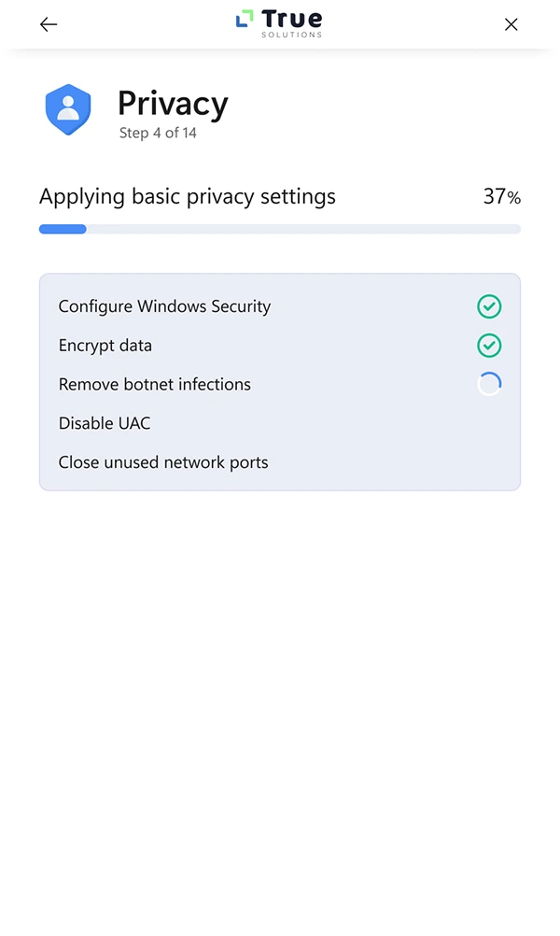This screenshot has height=936, width=560.
Task: Click the loading spinner beside botnet infections
Action: [x=489, y=384]
